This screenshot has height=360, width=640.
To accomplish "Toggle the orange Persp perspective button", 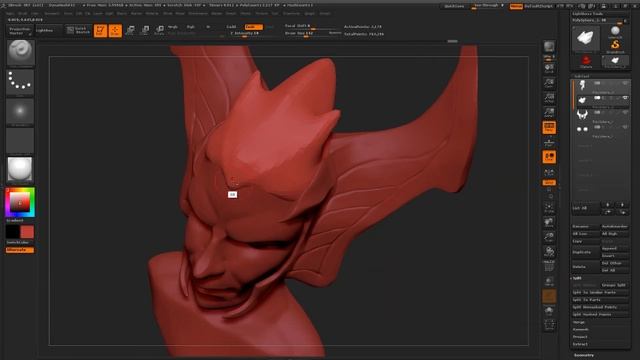I will coord(549,127).
